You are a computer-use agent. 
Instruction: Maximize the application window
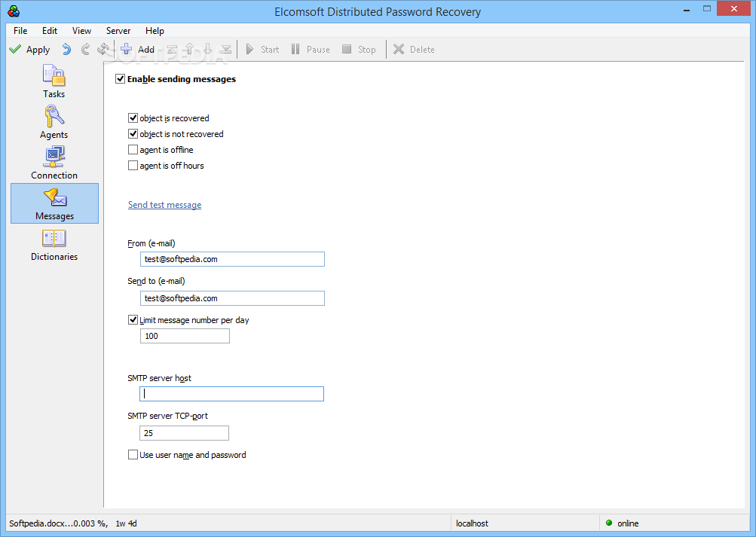tap(707, 9)
